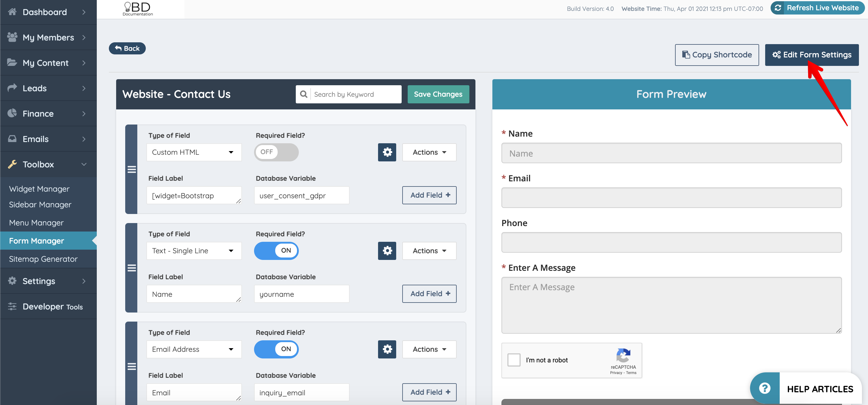Disable Required Field for the Name field
This screenshot has height=405, width=868.
click(276, 251)
